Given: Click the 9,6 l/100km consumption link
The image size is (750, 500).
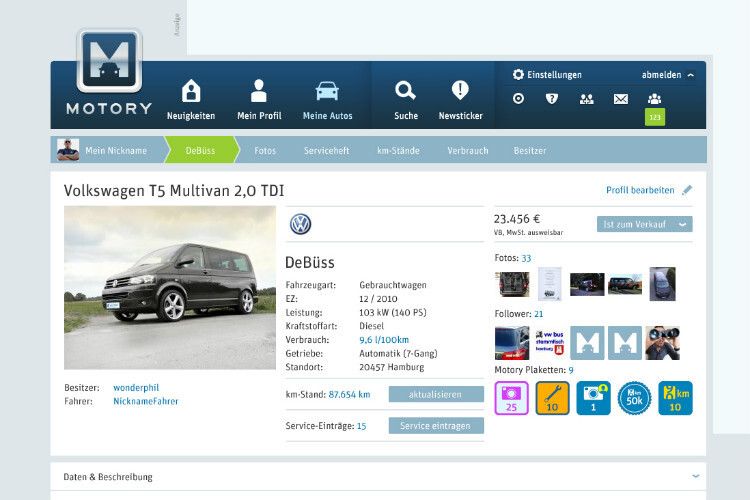Looking at the screenshot, I should pyautogui.click(x=384, y=340).
